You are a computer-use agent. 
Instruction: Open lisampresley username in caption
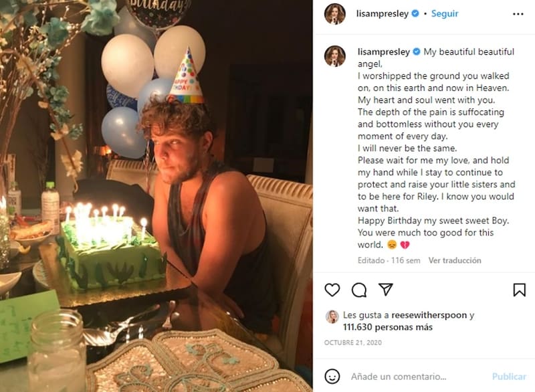383,52
